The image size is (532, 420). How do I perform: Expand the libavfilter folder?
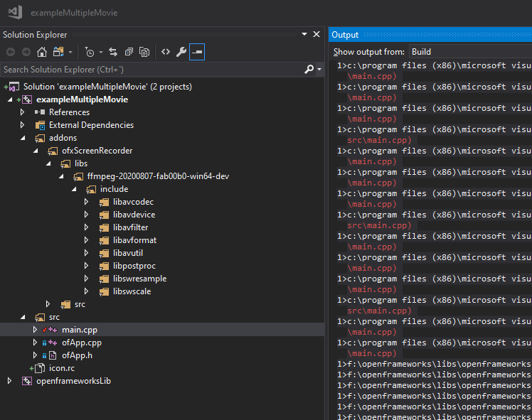pyautogui.click(x=86, y=227)
